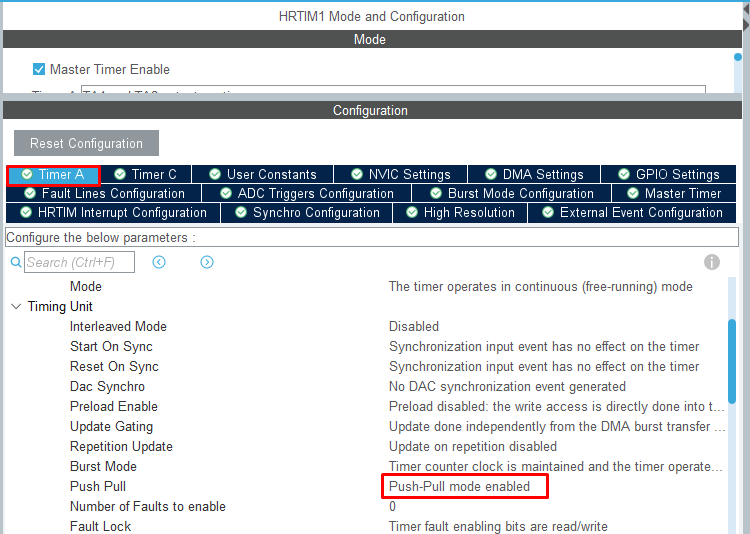Screen dimensions: 750x534
Task: Change the Update Gating value
Action: pos(557,427)
